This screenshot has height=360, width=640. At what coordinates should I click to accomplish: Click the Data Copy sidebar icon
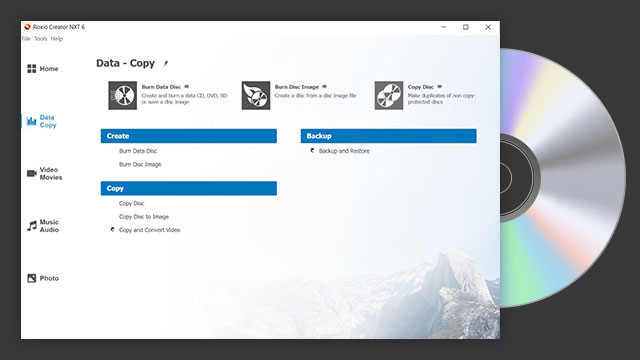click(x=31, y=121)
